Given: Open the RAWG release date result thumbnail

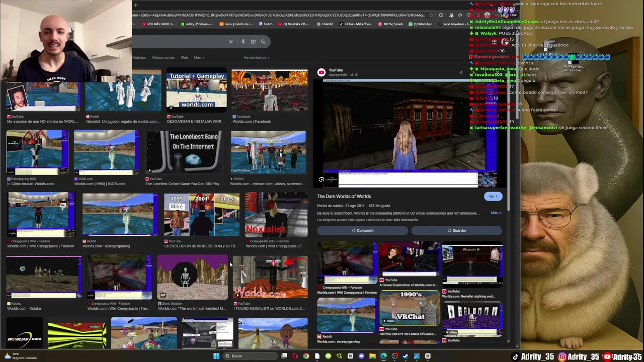Looking at the screenshot, I should pos(268,153).
